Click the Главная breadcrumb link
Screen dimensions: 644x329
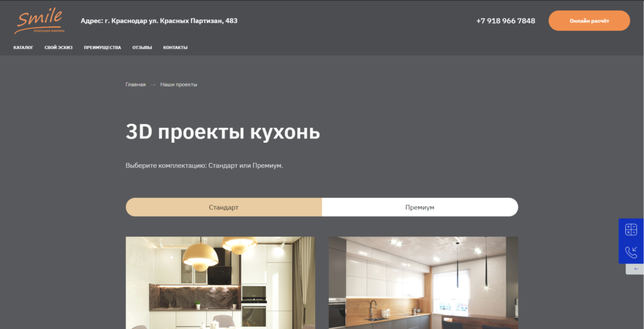click(x=136, y=85)
